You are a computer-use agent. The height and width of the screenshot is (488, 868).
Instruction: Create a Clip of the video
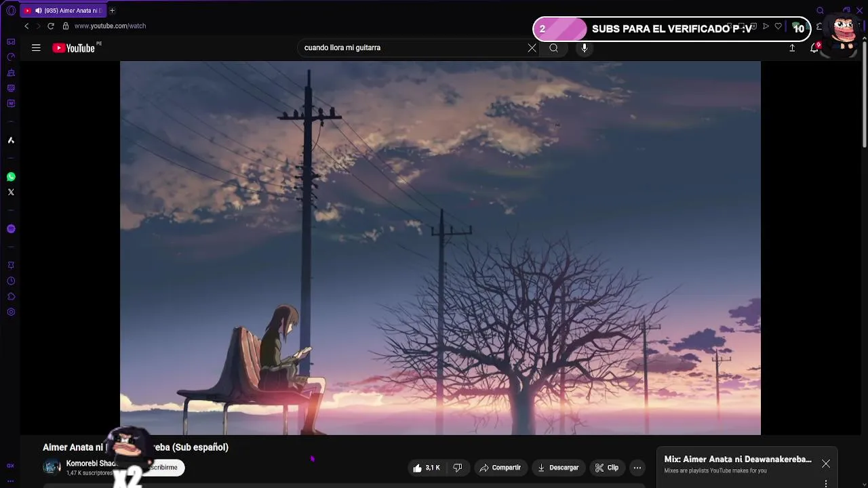point(607,468)
